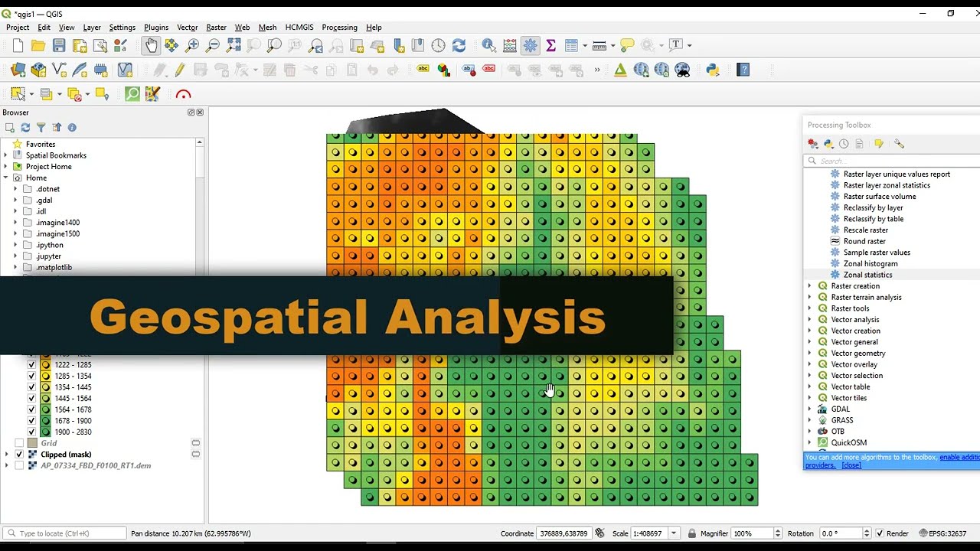Select the Reclassify by table algorithm
Viewport: 980px width, 551px height.
click(873, 219)
